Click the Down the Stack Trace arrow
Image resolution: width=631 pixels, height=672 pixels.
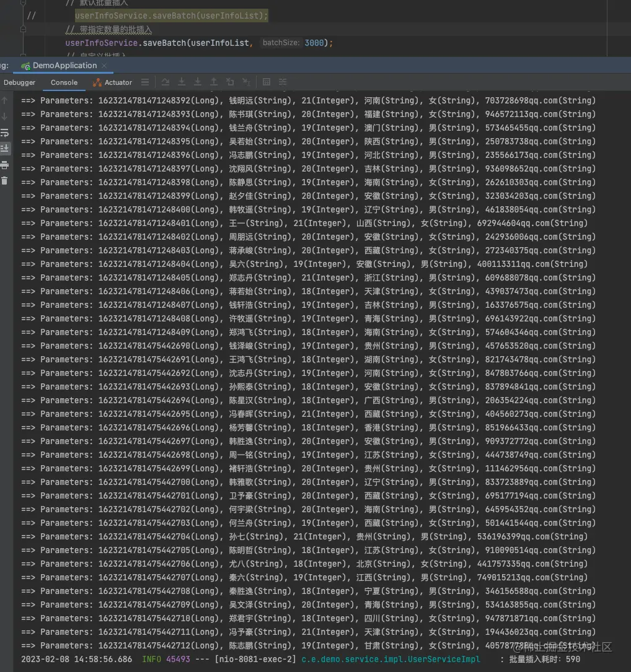tap(5, 116)
